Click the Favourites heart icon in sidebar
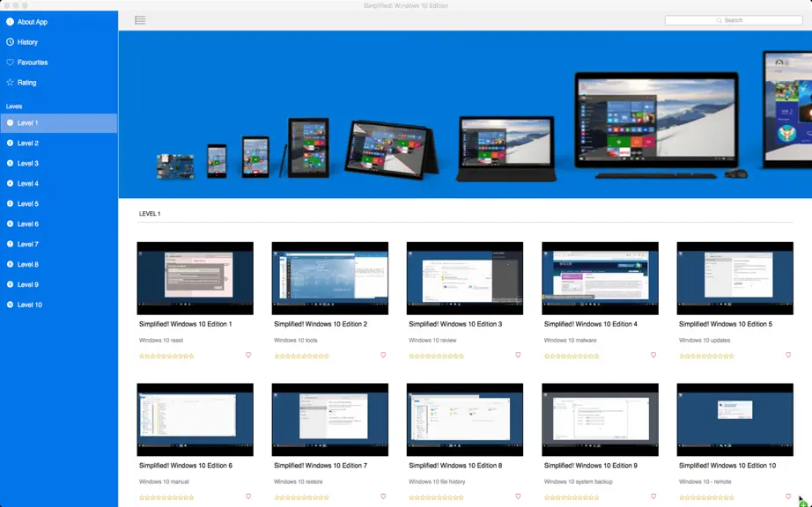The image size is (812, 507). [x=10, y=62]
